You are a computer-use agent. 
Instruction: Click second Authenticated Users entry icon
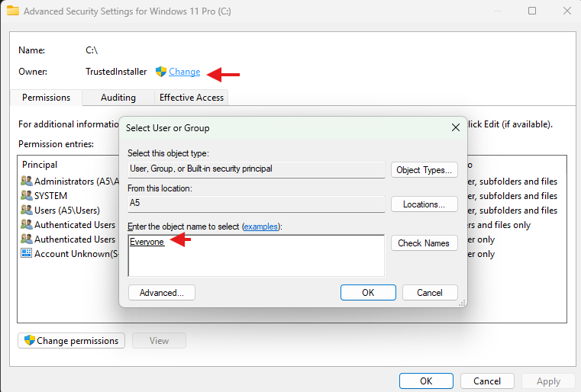[x=27, y=239]
